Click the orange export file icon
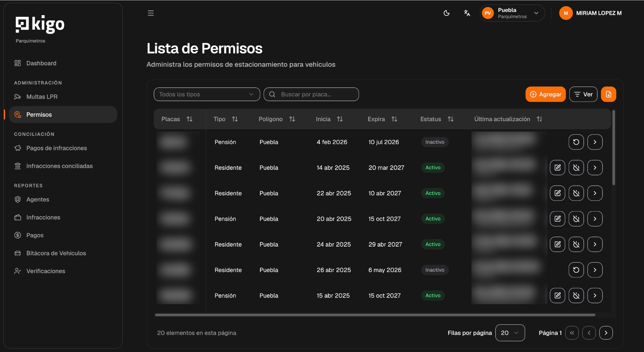 [608, 94]
